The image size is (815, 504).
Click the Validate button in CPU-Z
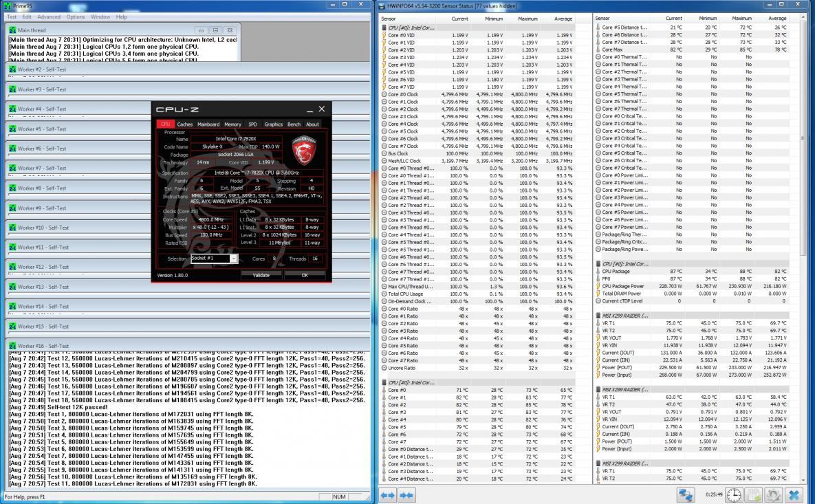[x=261, y=275]
